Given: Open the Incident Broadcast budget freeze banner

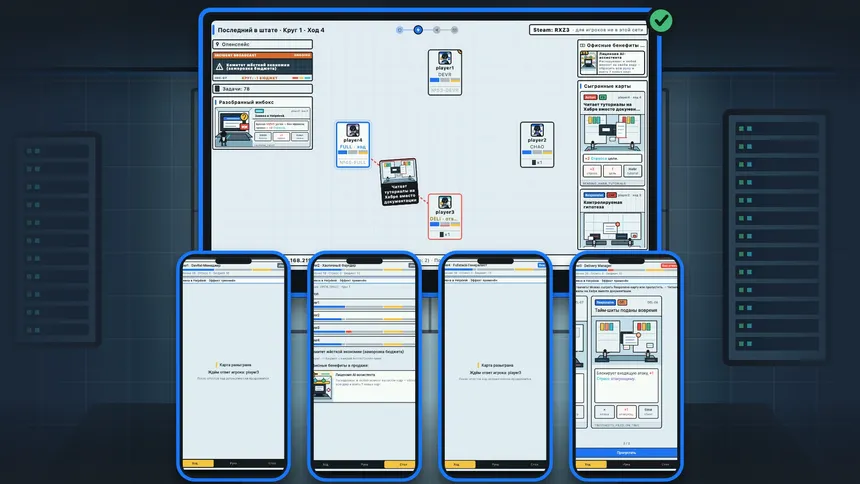Looking at the screenshot, I should [263, 66].
